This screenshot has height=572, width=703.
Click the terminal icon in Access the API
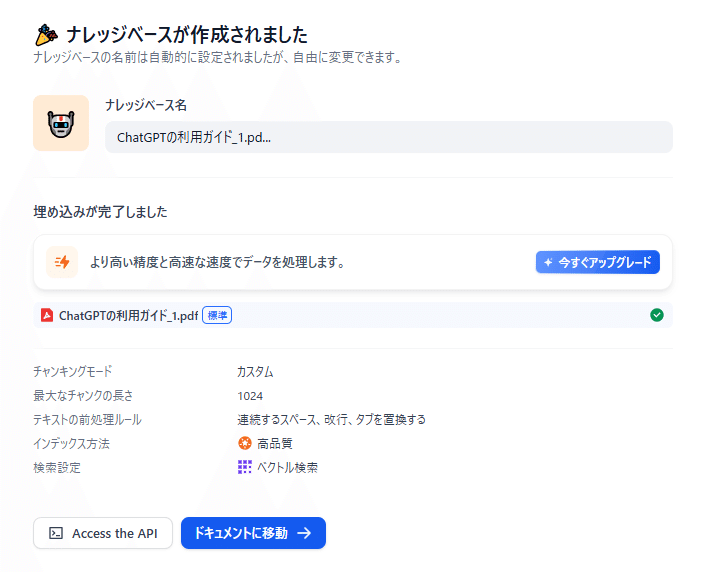(x=56, y=533)
